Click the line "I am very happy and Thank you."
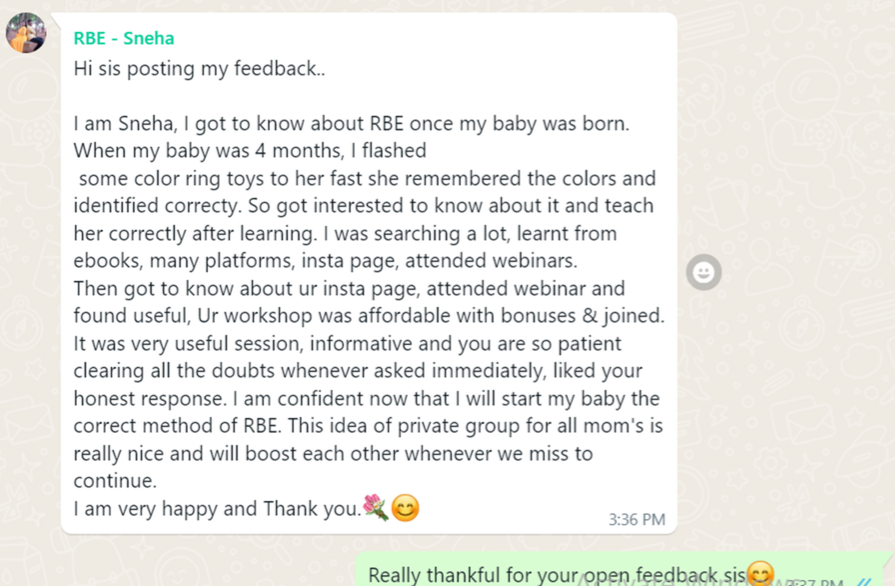The height and width of the screenshot is (586, 895). coord(217,509)
